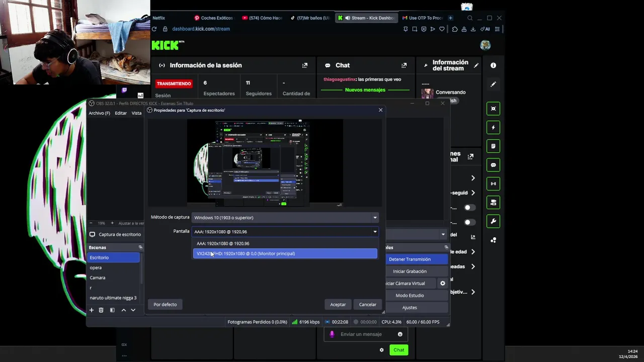
Task: Open scene filters icon in Escenas toolbar
Action: [x=112, y=310]
